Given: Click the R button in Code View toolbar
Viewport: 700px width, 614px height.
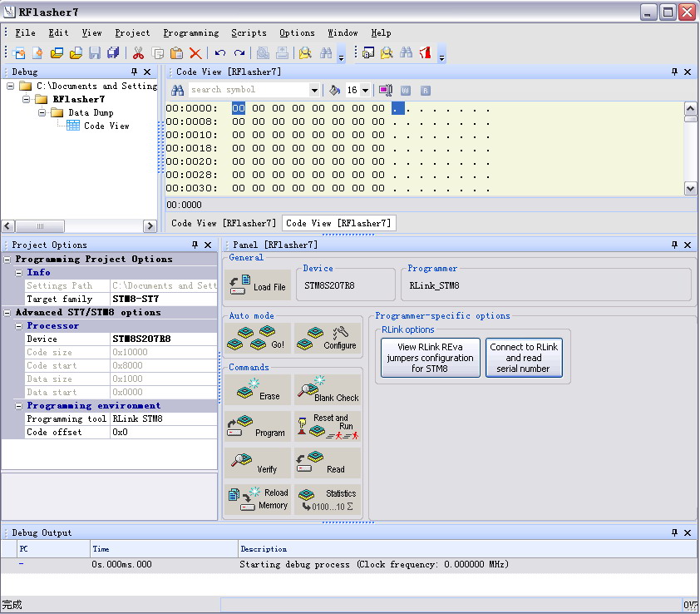Looking at the screenshot, I should (x=426, y=91).
